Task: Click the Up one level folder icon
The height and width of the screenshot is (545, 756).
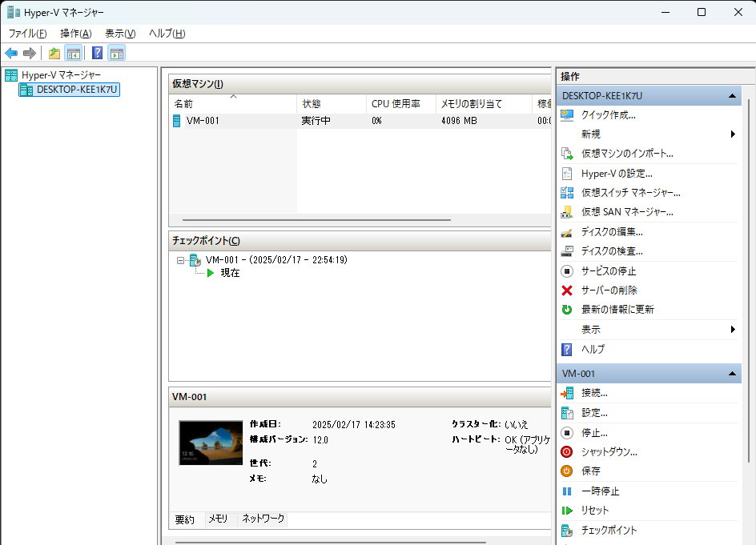Action: tap(54, 53)
